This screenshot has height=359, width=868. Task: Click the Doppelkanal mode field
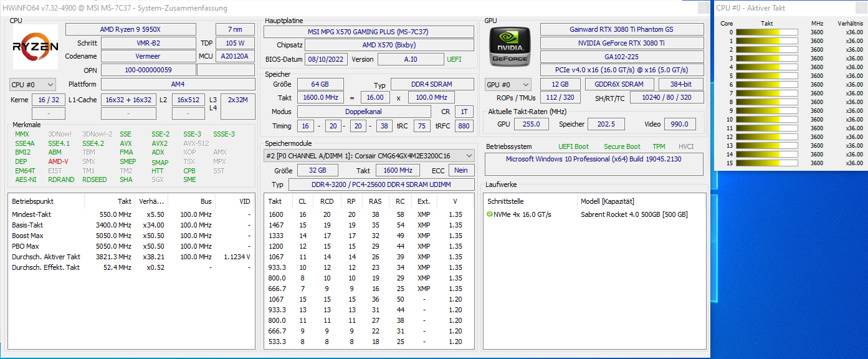coord(363,112)
